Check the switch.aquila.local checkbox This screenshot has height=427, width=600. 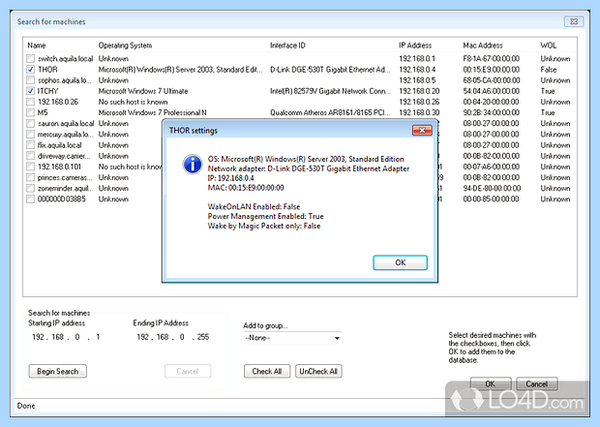click(x=30, y=59)
